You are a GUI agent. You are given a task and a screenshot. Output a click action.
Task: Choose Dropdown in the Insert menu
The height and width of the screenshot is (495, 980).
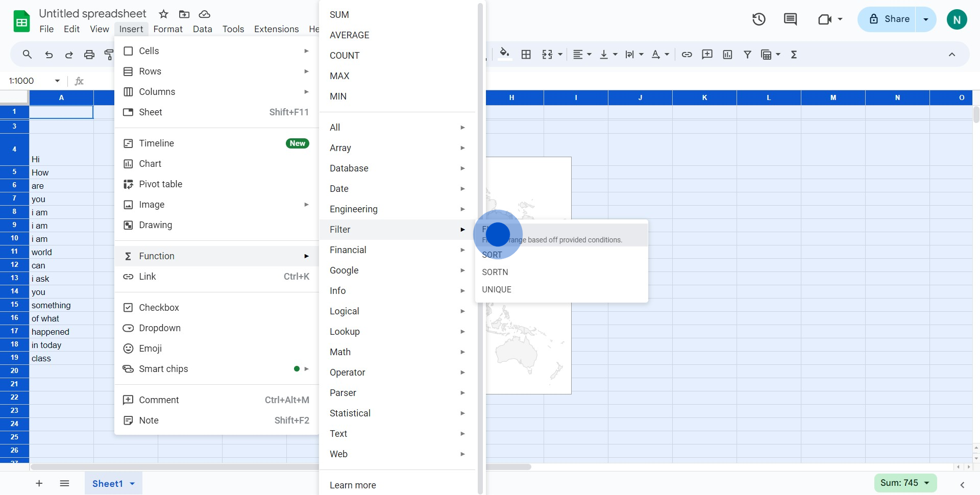216,328
